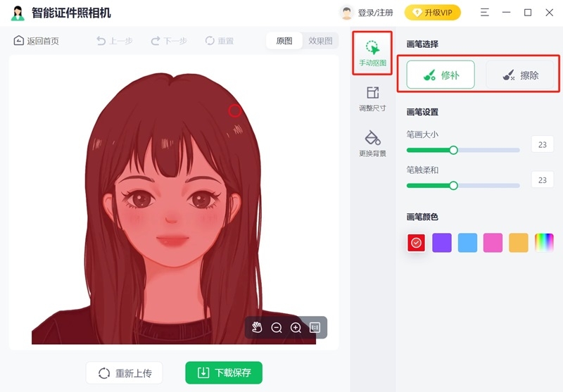Image resolution: width=563 pixels, height=392 pixels.
Task: Undo with 上一步
Action: tap(115, 41)
